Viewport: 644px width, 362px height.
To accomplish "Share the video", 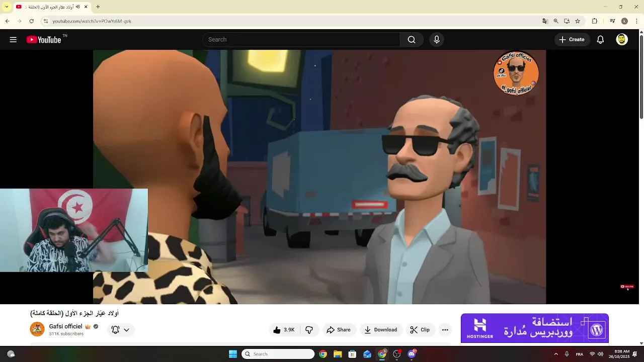I will pyautogui.click(x=339, y=330).
